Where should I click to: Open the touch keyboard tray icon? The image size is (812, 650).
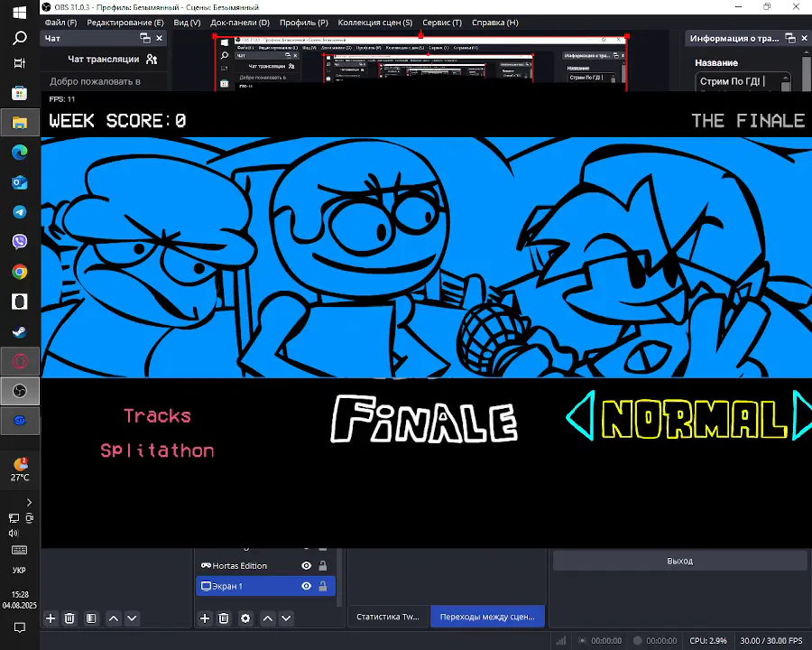(20, 550)
